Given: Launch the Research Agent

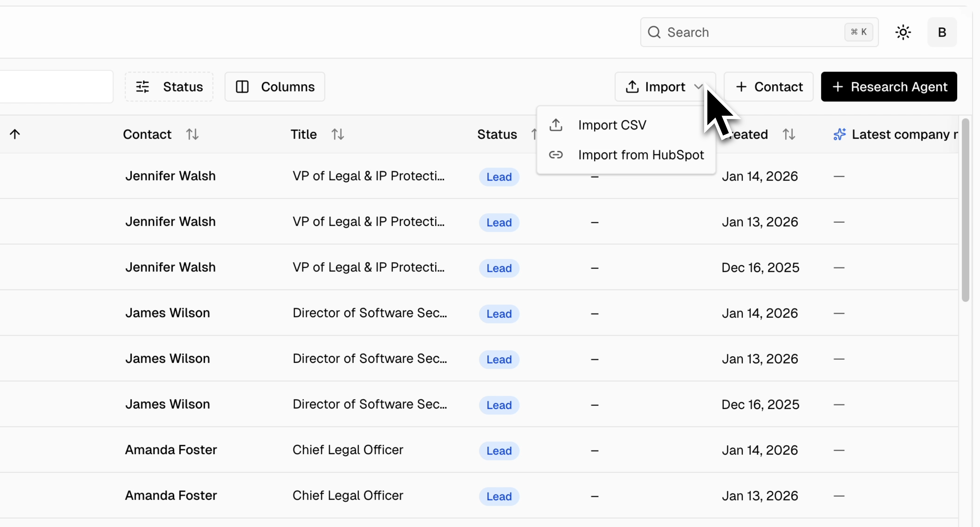Looking at the screenshot, I should coord(889,87).
